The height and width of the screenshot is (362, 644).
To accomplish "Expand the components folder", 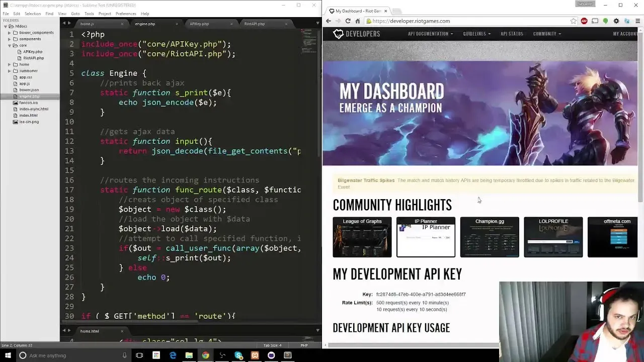I will (9, 39).
